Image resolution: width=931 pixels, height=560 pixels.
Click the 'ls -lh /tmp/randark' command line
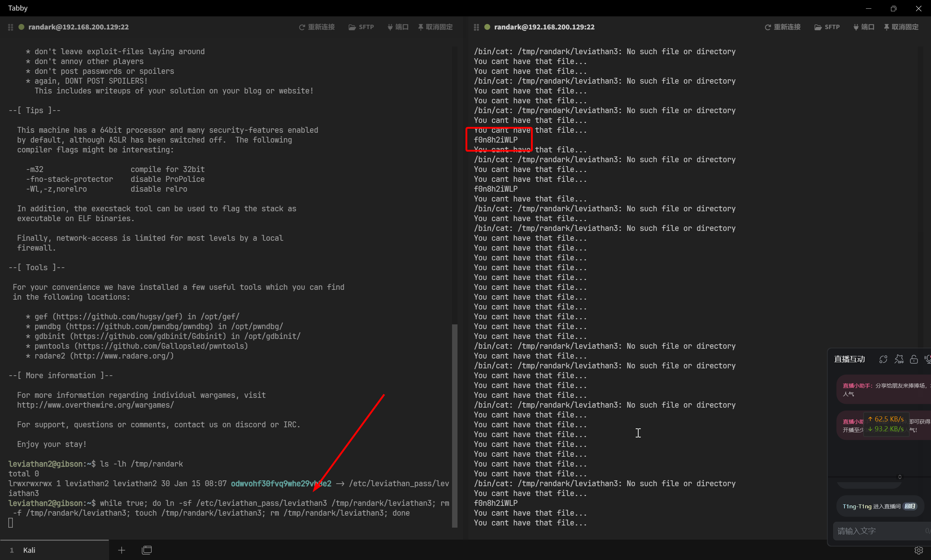(141, 464)
